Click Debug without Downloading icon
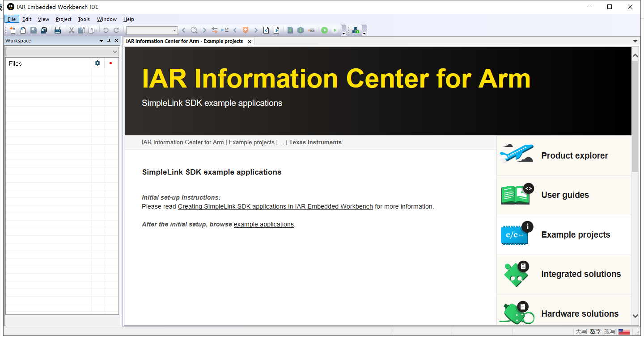Screen dimensions: 644x339 pos(335,30)
